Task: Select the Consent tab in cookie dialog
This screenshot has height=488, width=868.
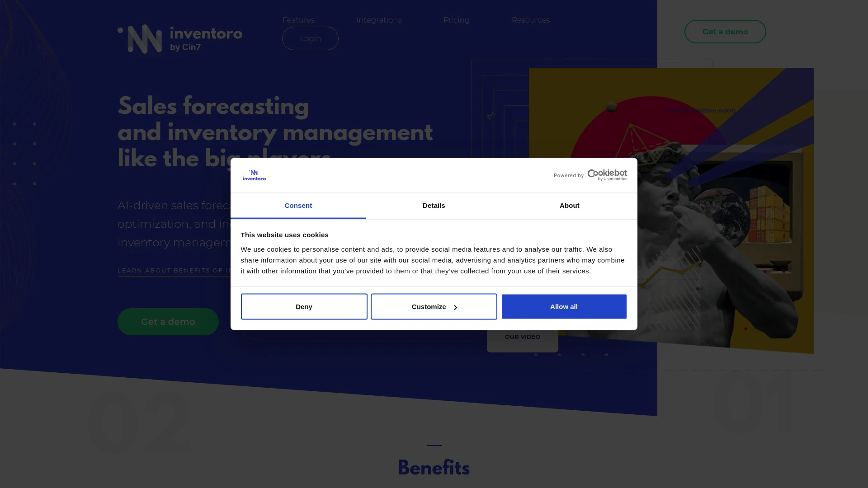Action: pyautogui.click(x=298, y=206)
